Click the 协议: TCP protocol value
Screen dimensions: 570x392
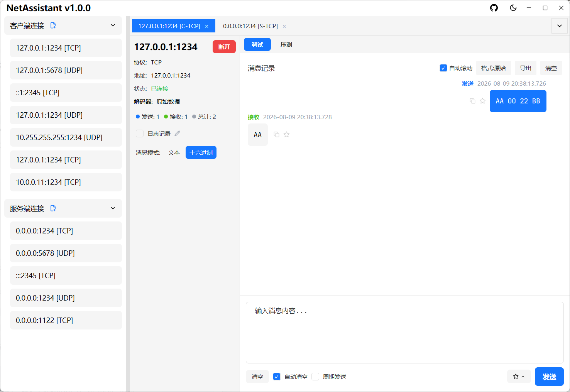point(156,63)
